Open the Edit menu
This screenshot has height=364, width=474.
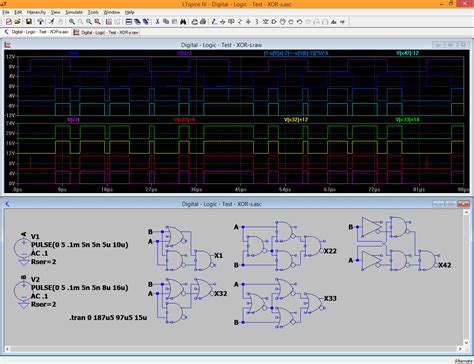click(18, 12)
